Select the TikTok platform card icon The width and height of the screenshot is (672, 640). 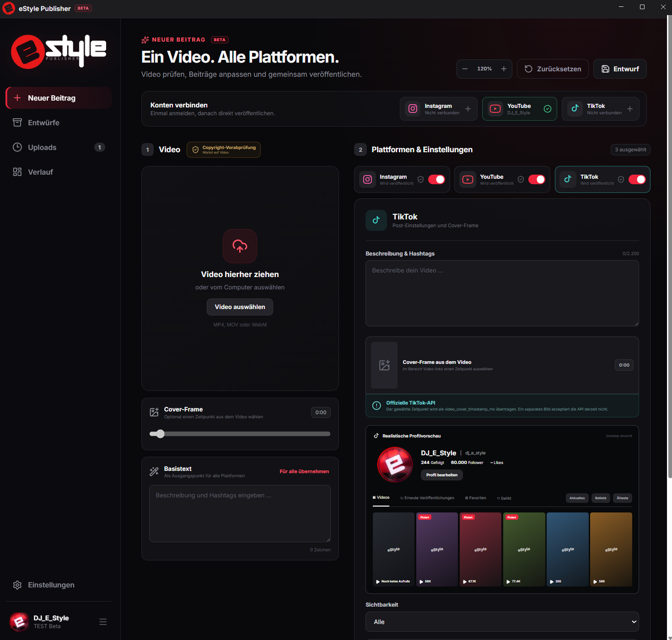tap(568, 179)
